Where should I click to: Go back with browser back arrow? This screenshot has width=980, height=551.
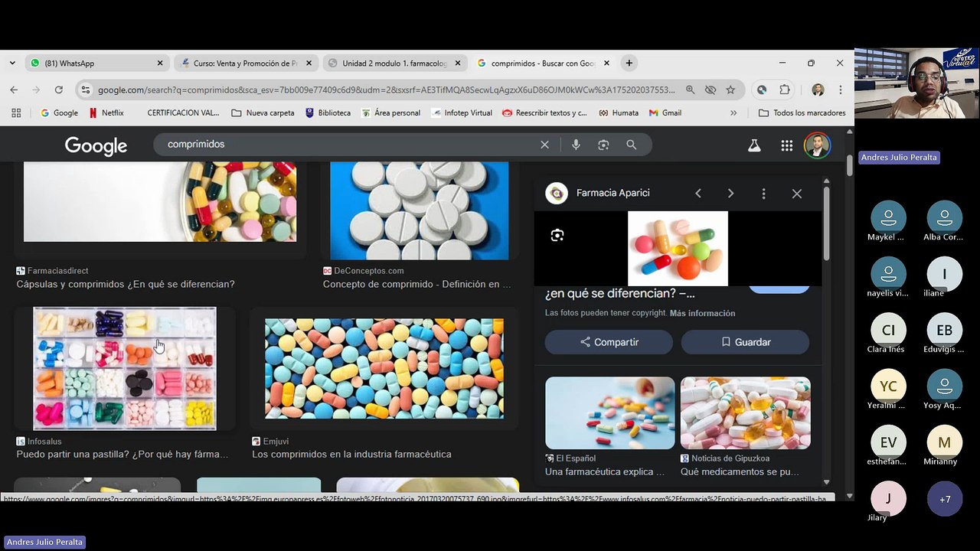pos(14,90)
